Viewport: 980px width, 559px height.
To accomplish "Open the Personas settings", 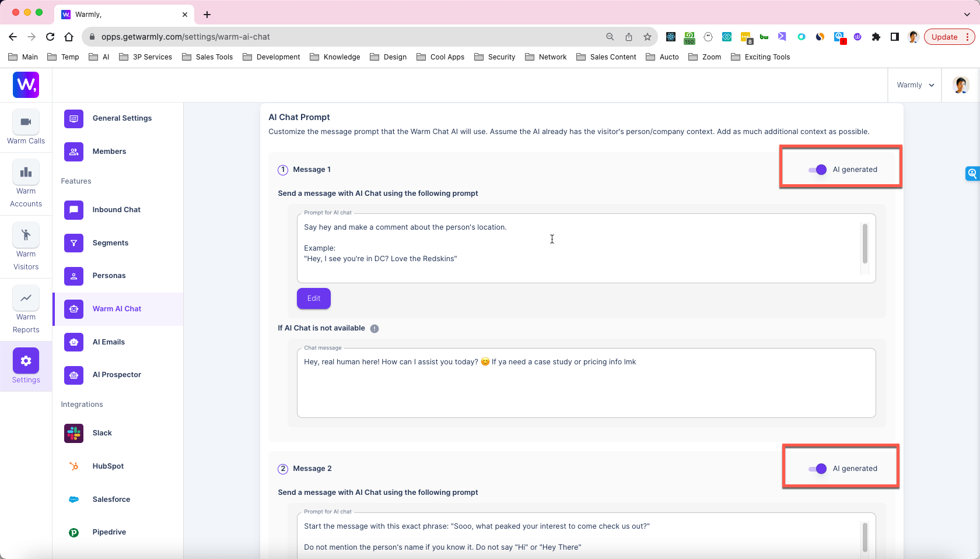I will (x=109, y=275).
